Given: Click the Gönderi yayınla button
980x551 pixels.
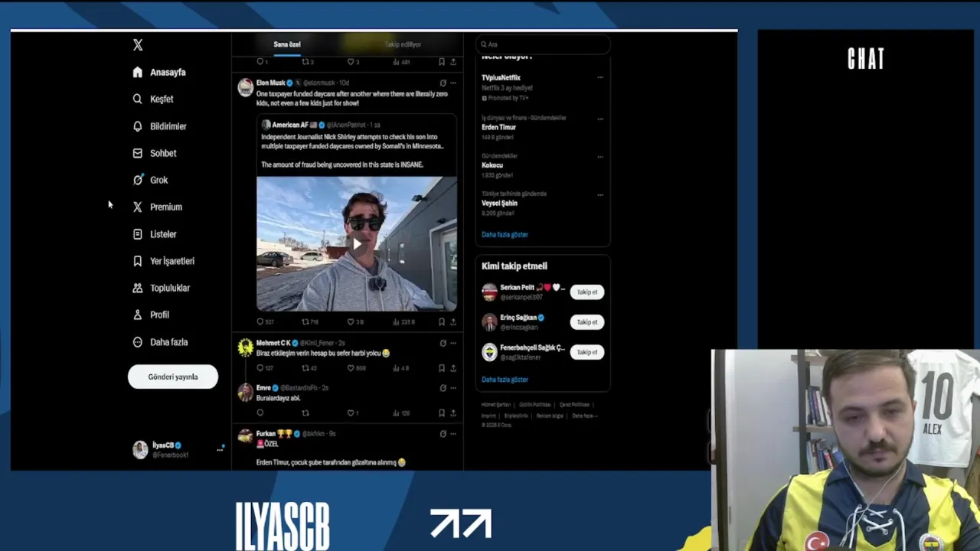Looking at the screenshot, I should coord(173,377).
